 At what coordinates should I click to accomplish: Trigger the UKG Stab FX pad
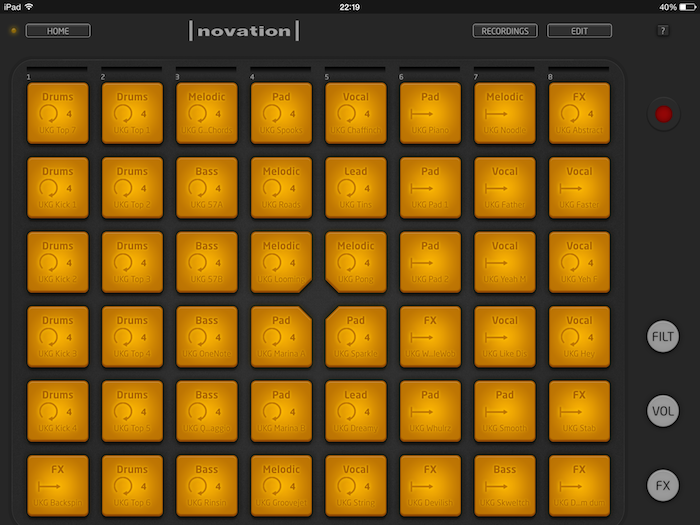coord(579,412)
